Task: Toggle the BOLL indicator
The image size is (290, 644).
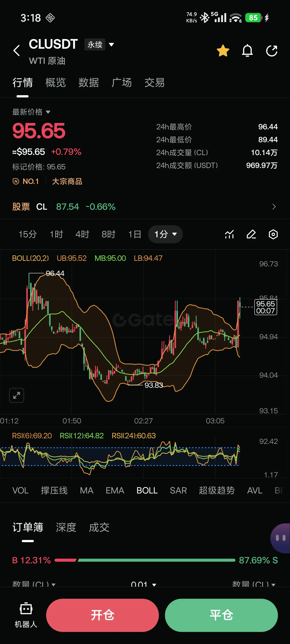Action: [x=147, y=490]
